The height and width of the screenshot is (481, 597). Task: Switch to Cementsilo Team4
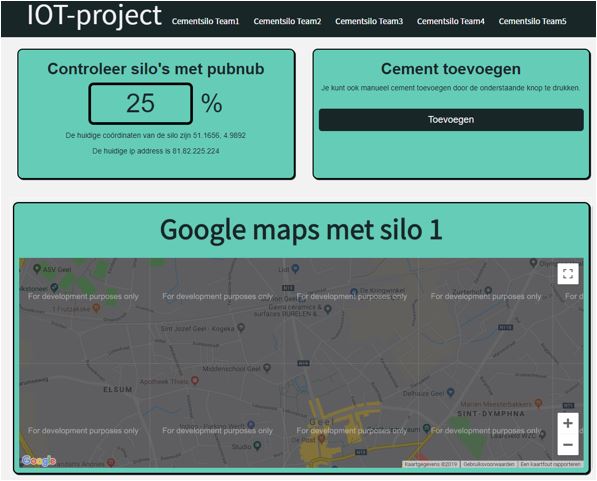[451, 21]
